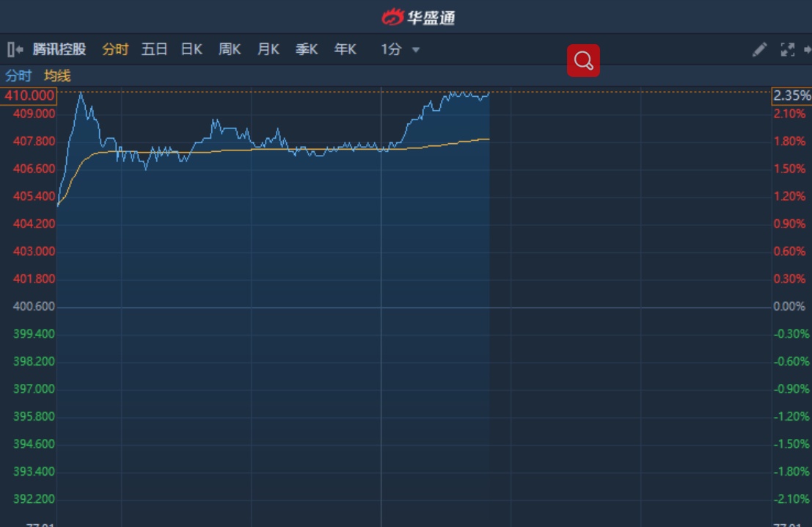Toggle the 分时 price line legend
This screenshot has width=812, height=527.
point(18,76)
